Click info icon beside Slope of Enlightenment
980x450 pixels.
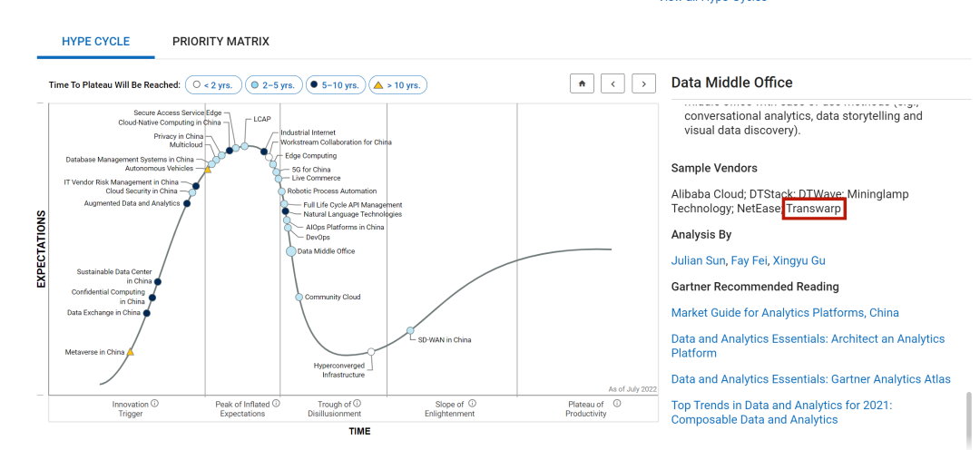click(473, 404)
